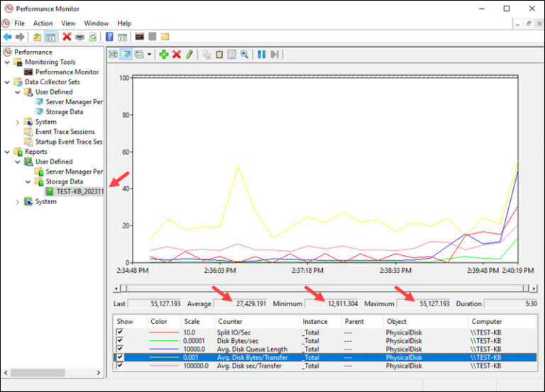Click the Zoom magnifier icon

(x=244, y=55)
